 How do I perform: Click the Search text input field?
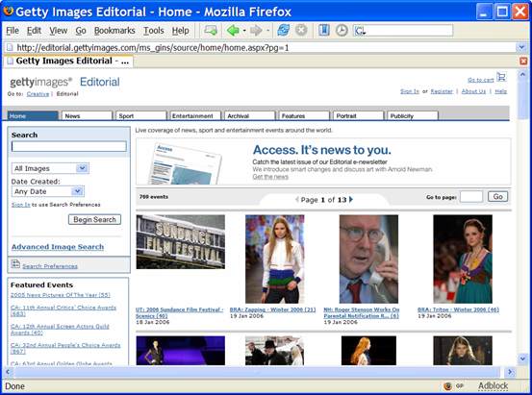pos(69,146)
